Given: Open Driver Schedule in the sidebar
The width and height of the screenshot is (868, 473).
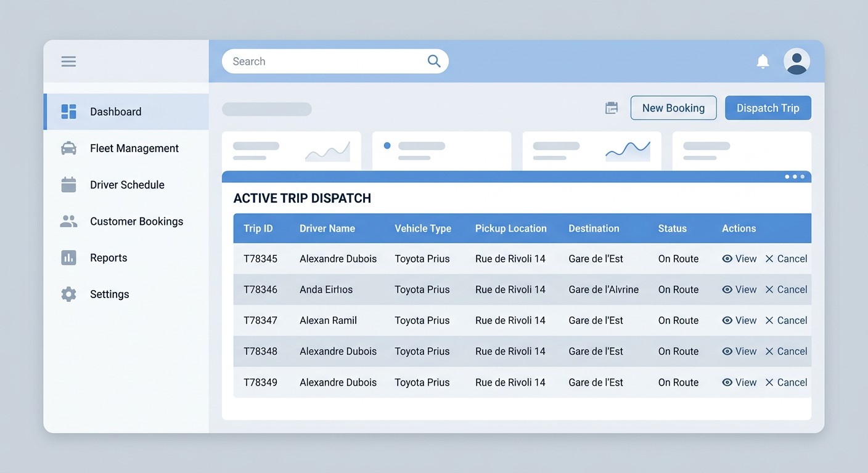Looking at the screenshot, I should [126, 185].
